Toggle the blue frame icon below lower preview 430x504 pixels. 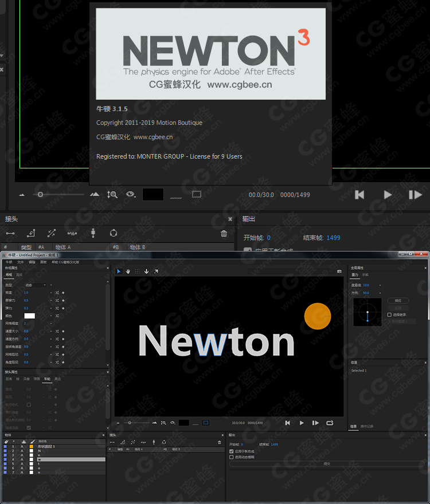206,423
